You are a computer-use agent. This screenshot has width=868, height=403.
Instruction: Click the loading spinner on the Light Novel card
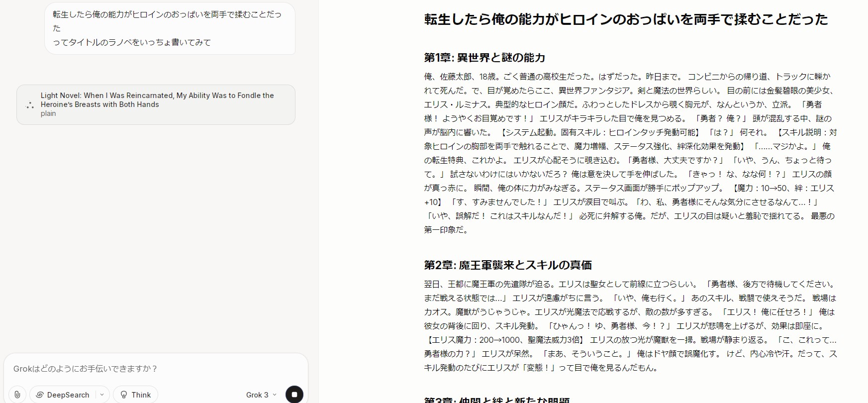point(30,105)
